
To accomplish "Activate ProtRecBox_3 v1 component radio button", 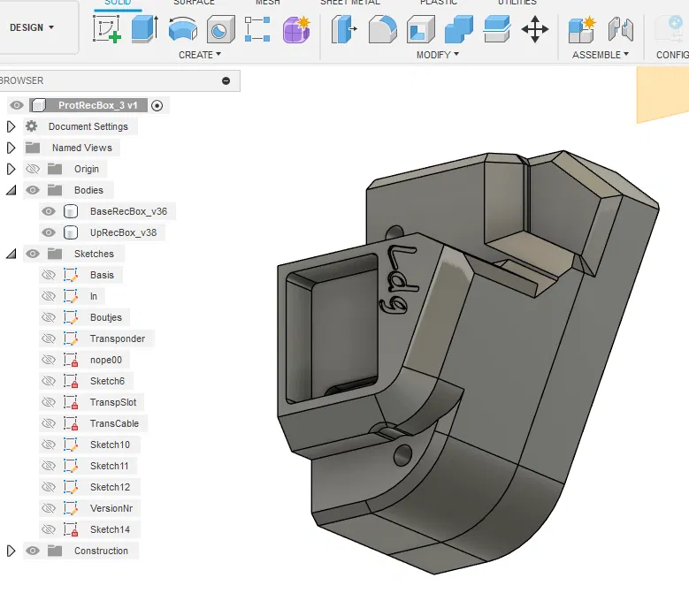I will [x=157, y=105].
